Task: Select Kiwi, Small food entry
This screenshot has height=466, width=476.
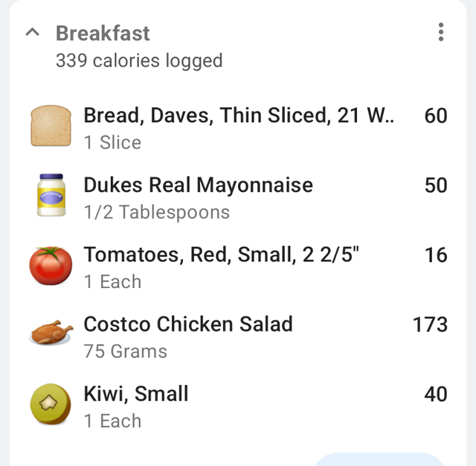Action: point(136,394)
